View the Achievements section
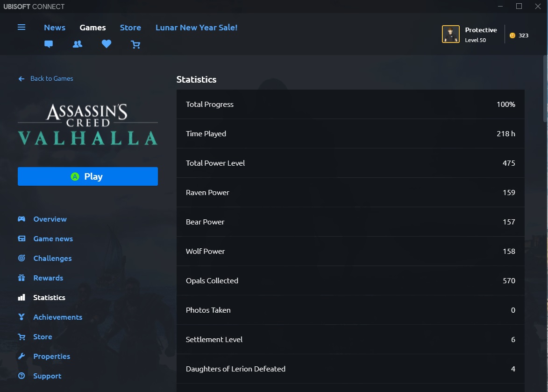Image resolution: width=548 pixels, height=392 pixels. coord(57,317)
